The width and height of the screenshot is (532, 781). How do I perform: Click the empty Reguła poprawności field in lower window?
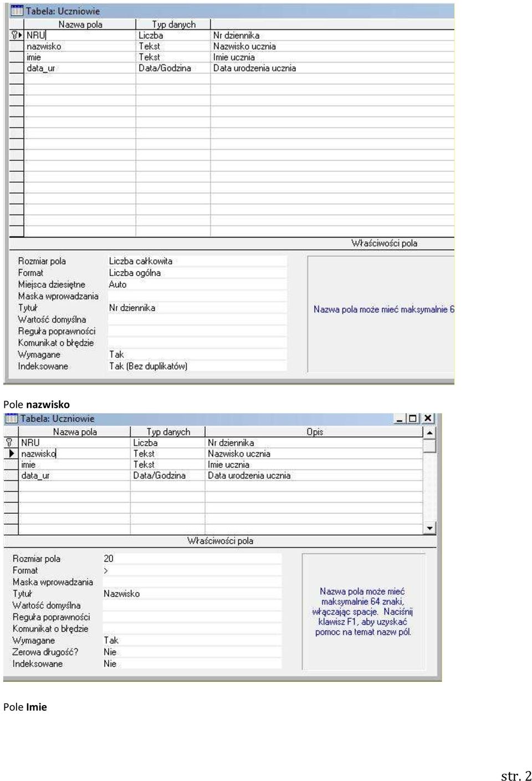(192, 617)
